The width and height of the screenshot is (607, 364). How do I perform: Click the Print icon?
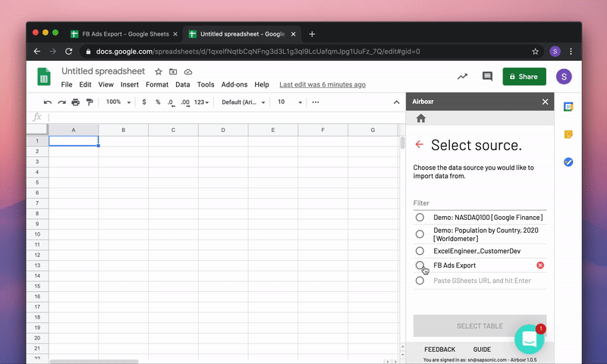coord(75,102)
